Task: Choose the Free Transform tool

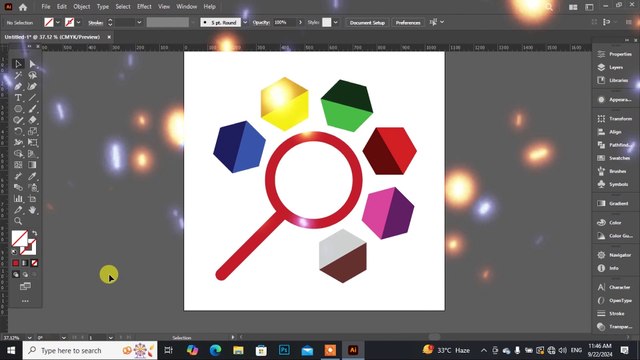Action: [33, 142]
